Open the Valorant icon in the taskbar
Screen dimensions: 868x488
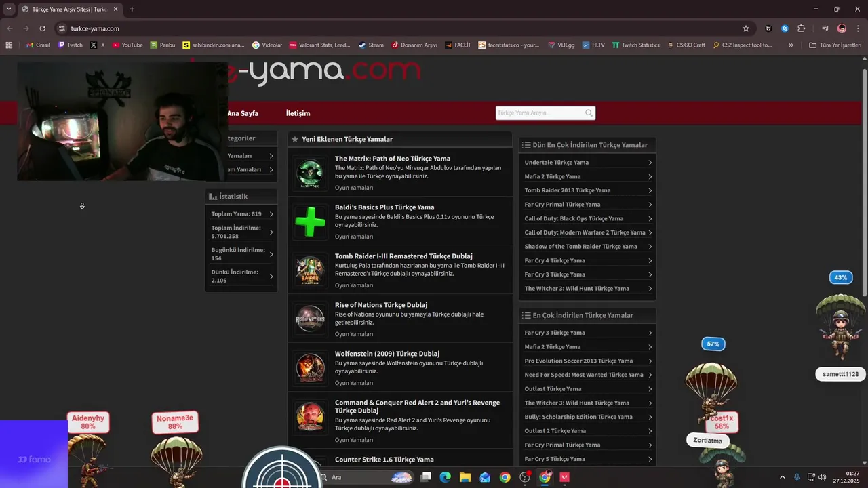click(x=564, y=477)
